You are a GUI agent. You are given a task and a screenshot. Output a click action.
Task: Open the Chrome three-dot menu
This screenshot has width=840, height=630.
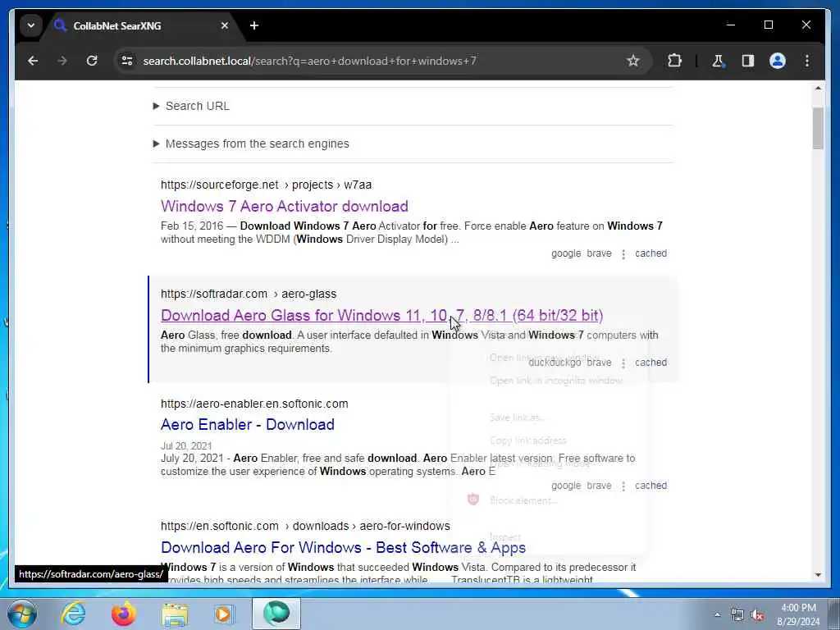(807, 61)
